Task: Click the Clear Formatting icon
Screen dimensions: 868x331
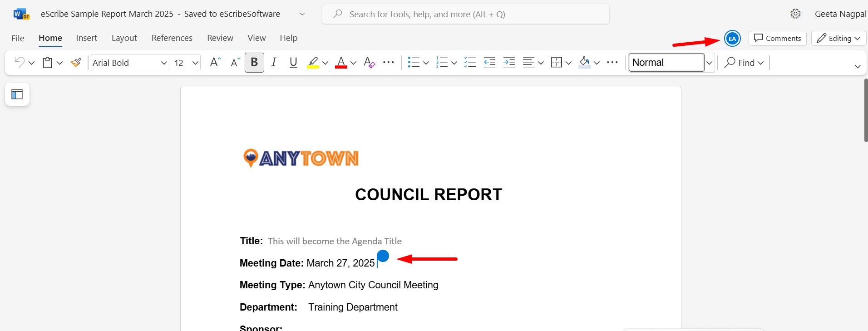Action: [369, 63]
